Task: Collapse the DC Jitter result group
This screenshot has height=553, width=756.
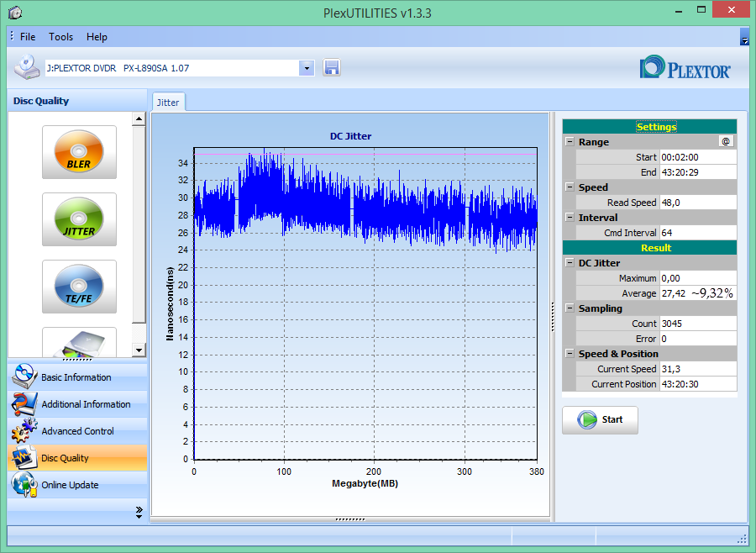Action: pos(570,263)
